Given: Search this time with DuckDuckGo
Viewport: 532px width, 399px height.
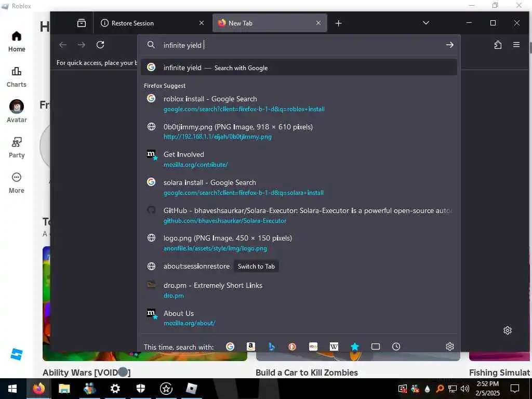Looking at the screenshot, I should point(292,347).
